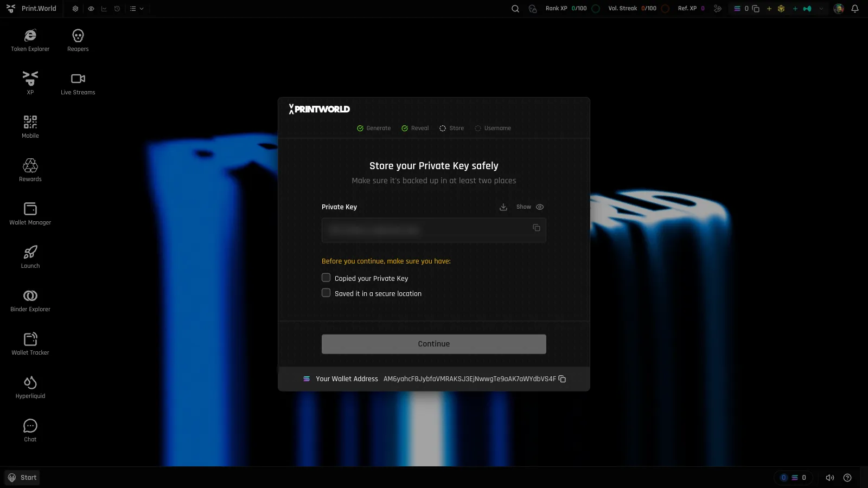The height and width of the screenshot is (488, 868).
Task: Click the chart icon in top bar
Action: 104,9
